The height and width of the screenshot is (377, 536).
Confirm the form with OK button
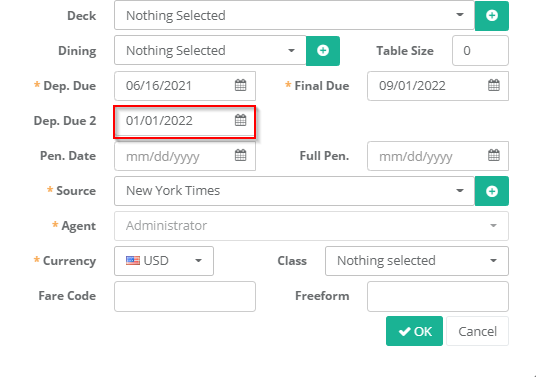coord(414,331)
